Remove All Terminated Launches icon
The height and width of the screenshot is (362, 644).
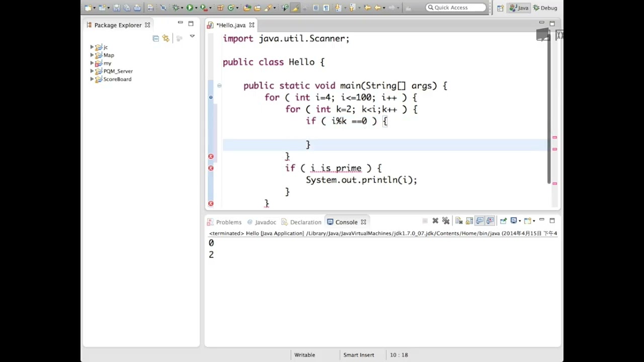(x=446, y=221)
